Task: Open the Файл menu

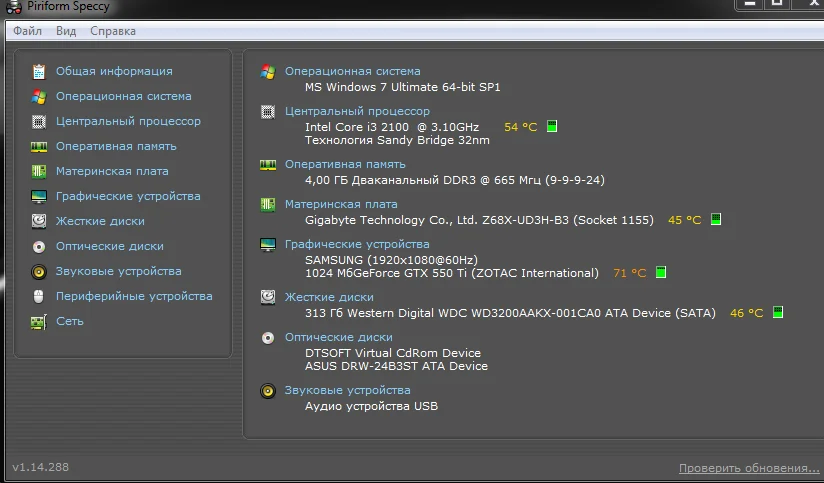Action: click(27, 31)
